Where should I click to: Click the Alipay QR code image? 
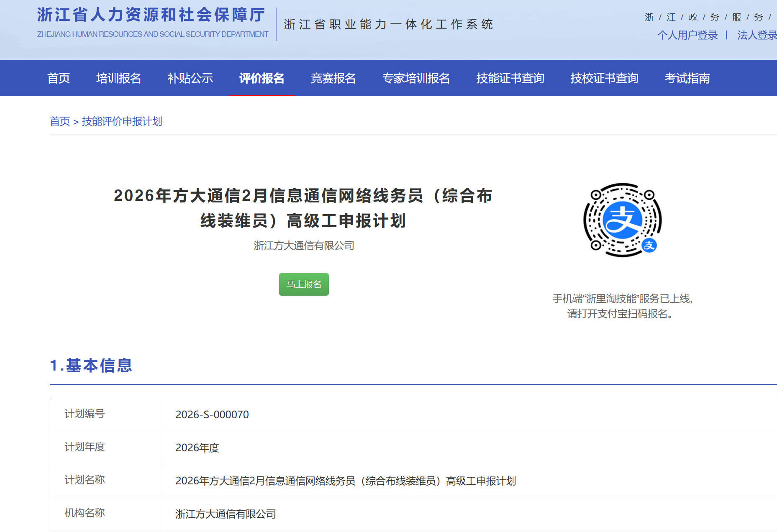[x=622, y=220]
